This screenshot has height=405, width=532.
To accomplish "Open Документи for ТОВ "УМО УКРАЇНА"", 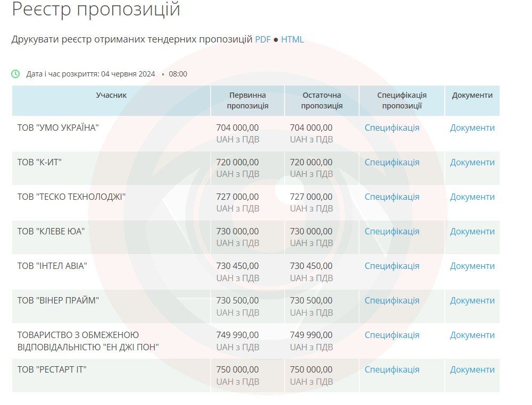I will (472, 128).
